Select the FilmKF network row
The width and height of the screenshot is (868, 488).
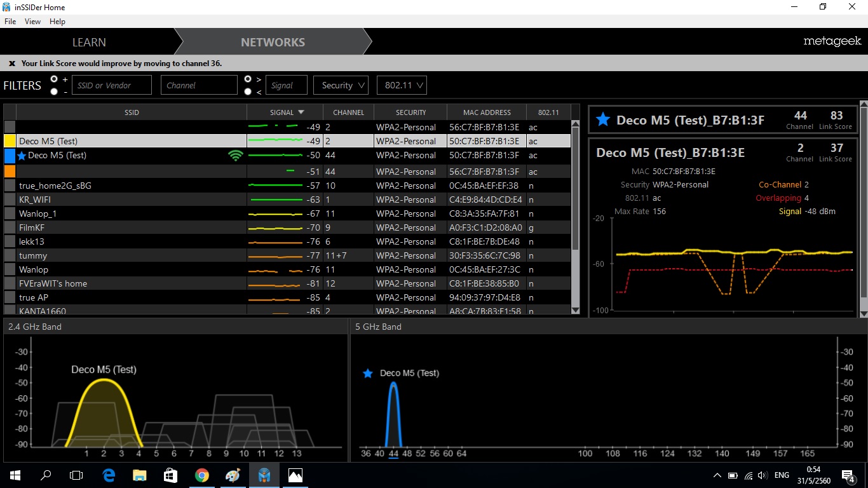click(287, 227)
